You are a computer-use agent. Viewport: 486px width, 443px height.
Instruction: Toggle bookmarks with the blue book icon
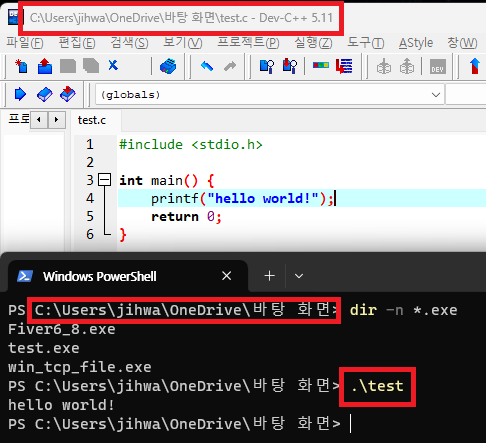click(x=44, y=94)
